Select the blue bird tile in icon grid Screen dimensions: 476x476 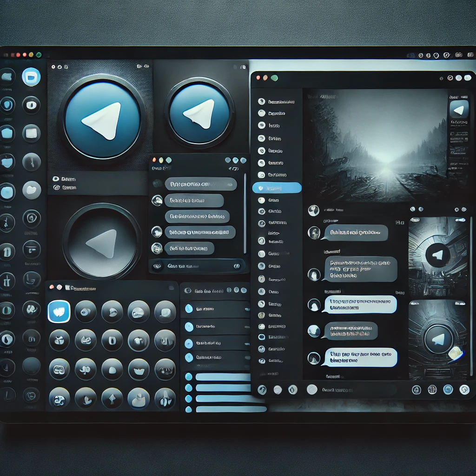pyautogui.click(x=59, y=311)
